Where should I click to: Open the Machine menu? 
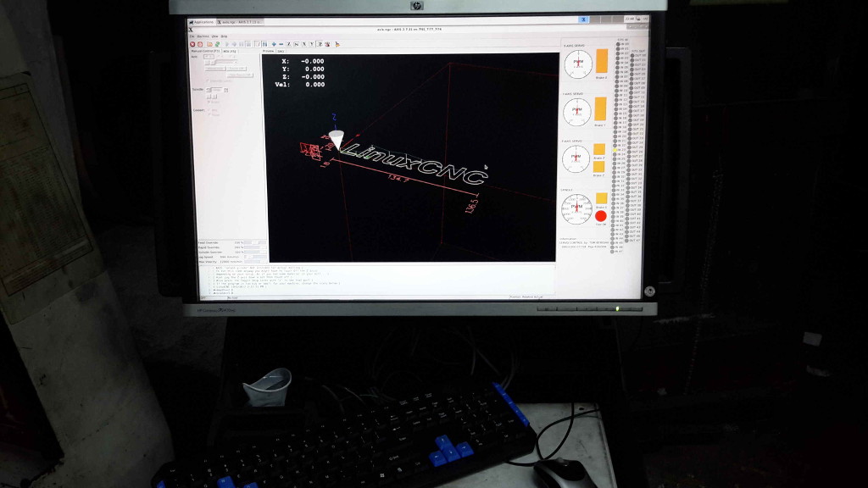[203, 36]
